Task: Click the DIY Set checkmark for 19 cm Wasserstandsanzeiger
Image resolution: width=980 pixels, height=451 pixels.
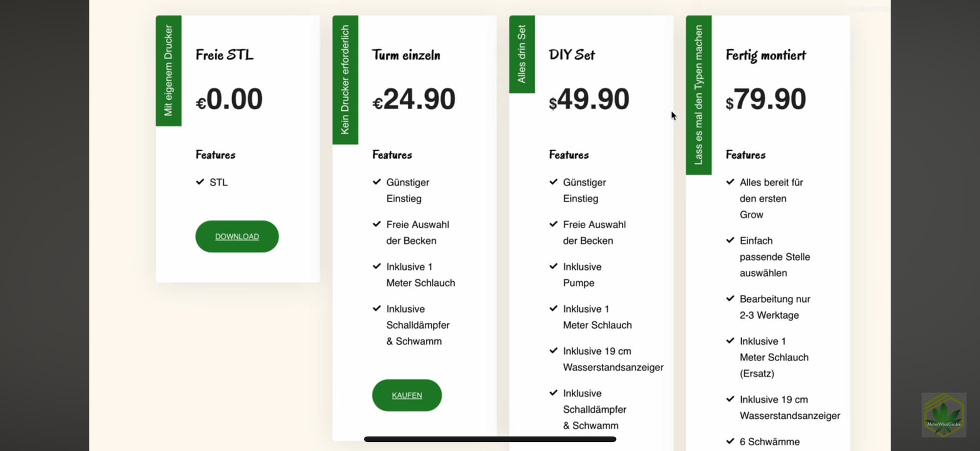Action: pos(553,350)
